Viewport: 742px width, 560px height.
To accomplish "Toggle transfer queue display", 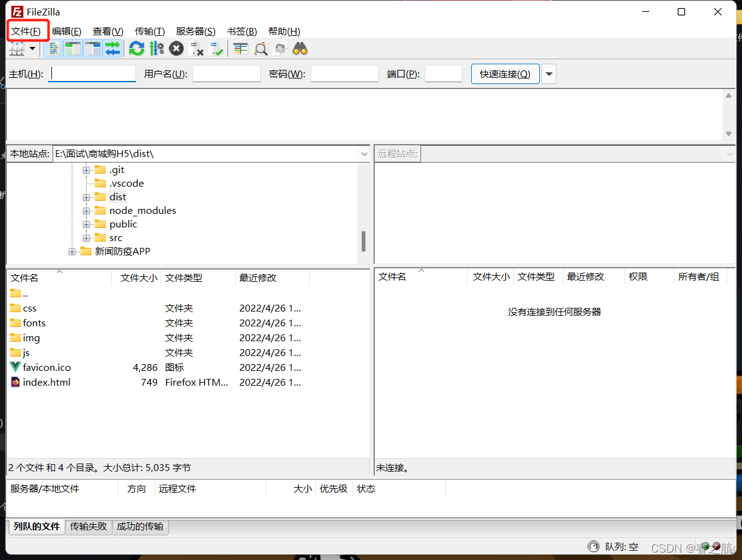I will point(113,49).
